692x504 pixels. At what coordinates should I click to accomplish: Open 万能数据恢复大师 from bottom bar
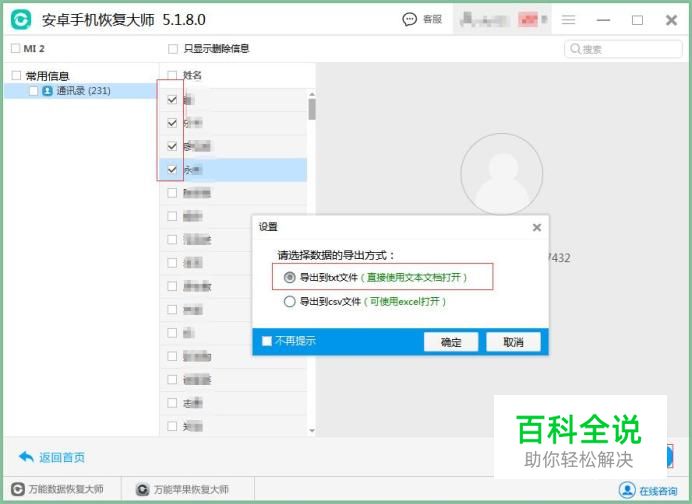pyautogui.click(x=57, y=489)
